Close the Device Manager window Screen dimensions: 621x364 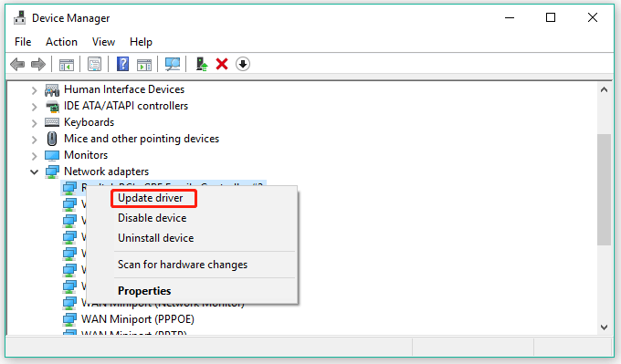[593, 18]
